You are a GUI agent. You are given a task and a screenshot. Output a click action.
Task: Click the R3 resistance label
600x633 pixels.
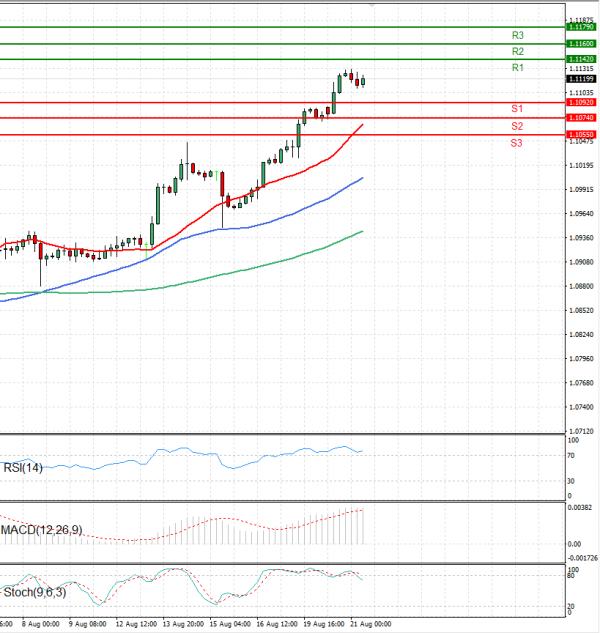(518, 36)
